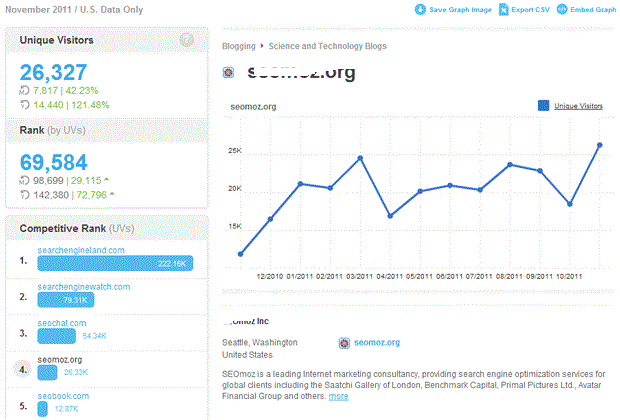The width and height of the screenshot is (620, 420).
Task: Click the 10/2011 low data point
Action: 570,204
